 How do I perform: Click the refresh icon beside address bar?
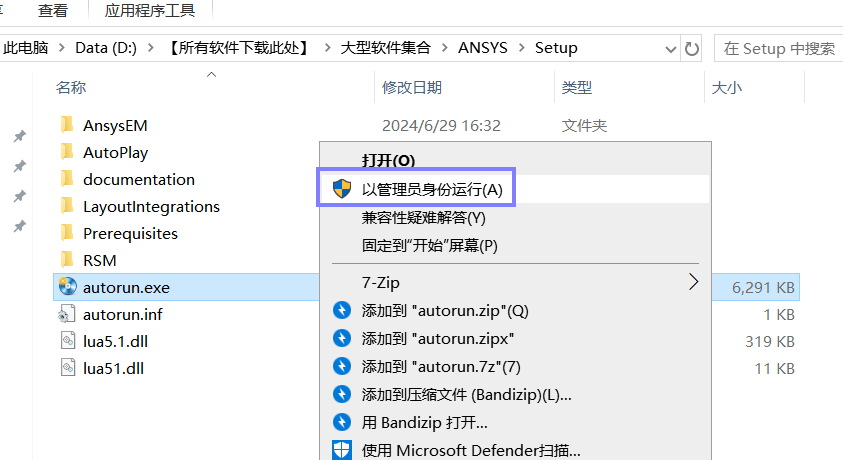click(x=692, y=49)
